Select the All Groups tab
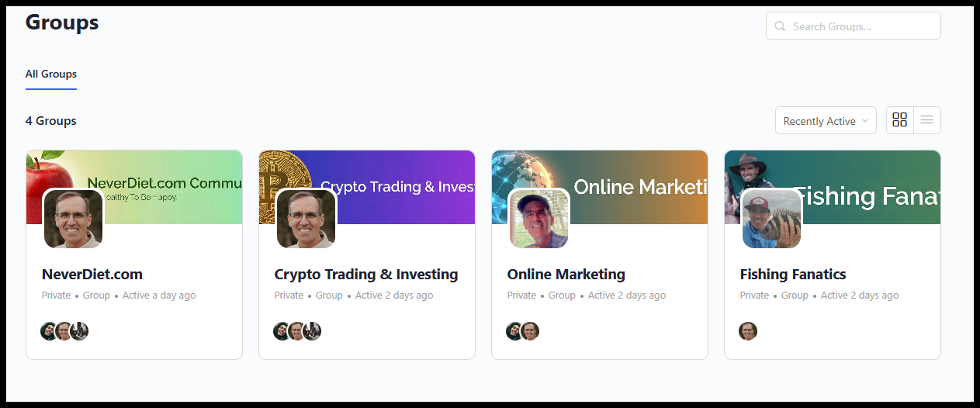The height and width of the screenshot is (408, 980). (51, 74)
